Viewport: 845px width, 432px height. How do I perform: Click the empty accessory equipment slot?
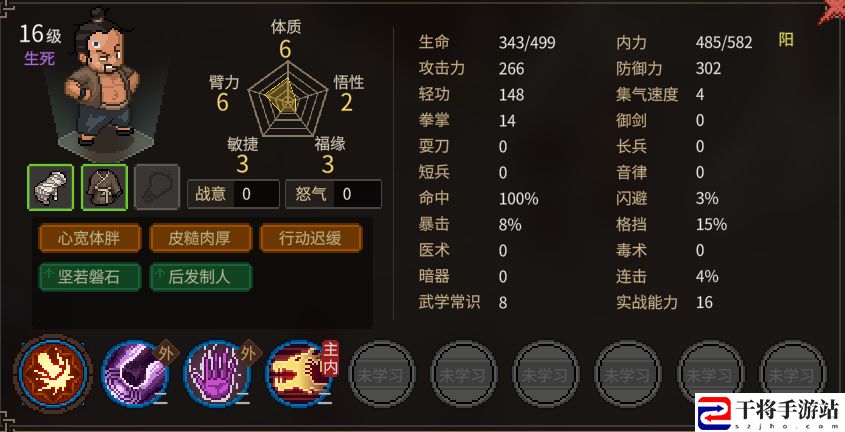[x=157, y=187]
